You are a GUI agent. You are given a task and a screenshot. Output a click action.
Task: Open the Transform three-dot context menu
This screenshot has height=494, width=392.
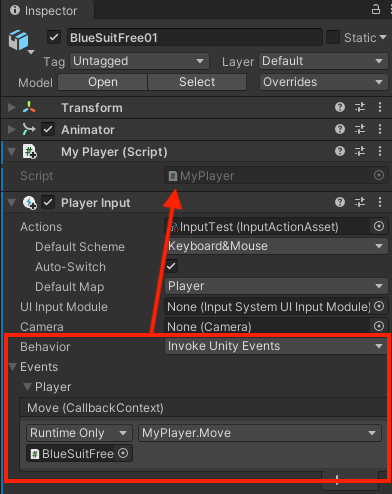coord(380,107)
